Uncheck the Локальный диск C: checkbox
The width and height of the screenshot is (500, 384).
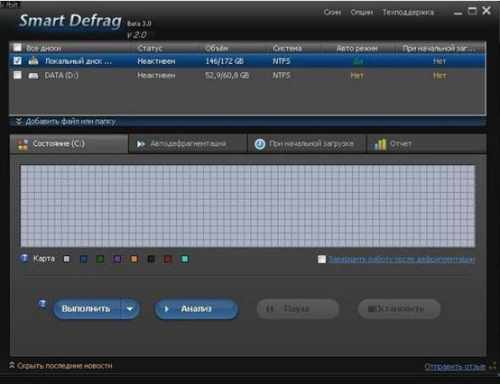coord(17,61)
